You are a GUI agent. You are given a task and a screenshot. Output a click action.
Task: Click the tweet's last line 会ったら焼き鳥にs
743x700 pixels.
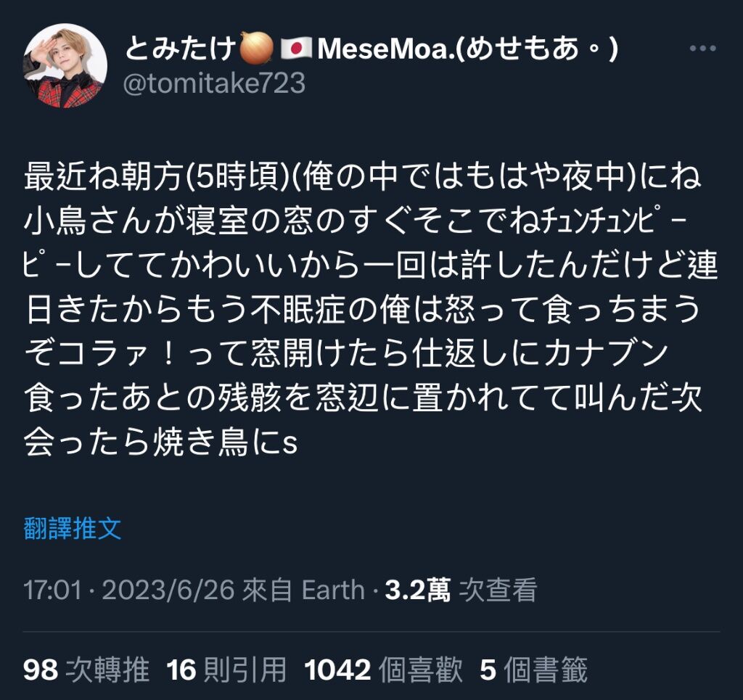coord(160,442)
